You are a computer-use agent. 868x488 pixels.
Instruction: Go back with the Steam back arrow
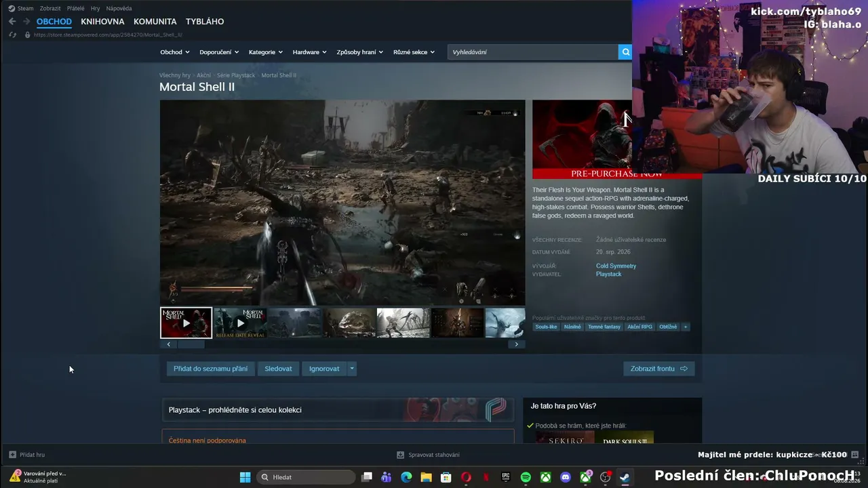(x=12, y=22)
